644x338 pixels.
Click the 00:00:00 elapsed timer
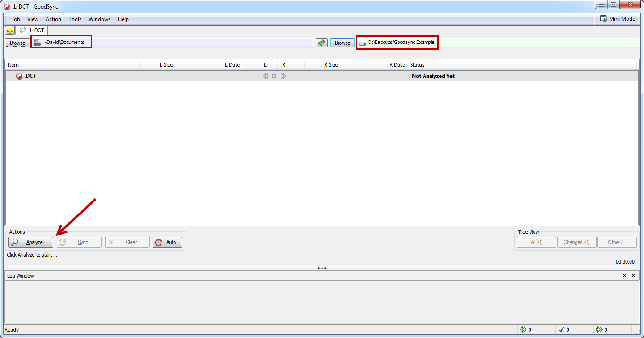(x=625, y=262)
